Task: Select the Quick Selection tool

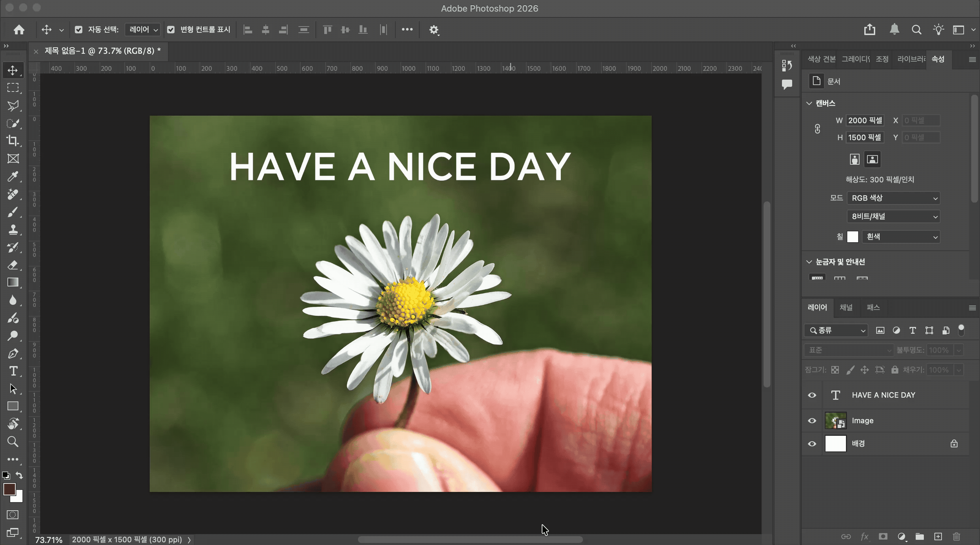Action: coord(13,123)
